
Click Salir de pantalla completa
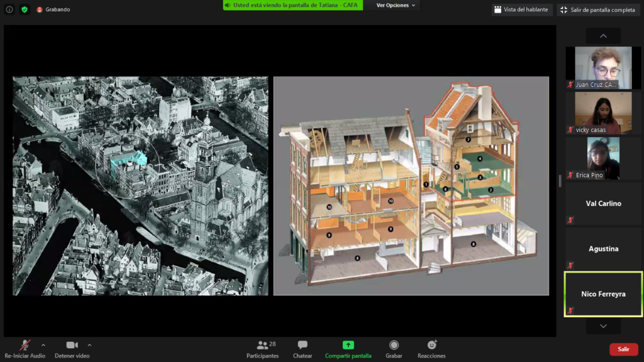pos(599,10)
